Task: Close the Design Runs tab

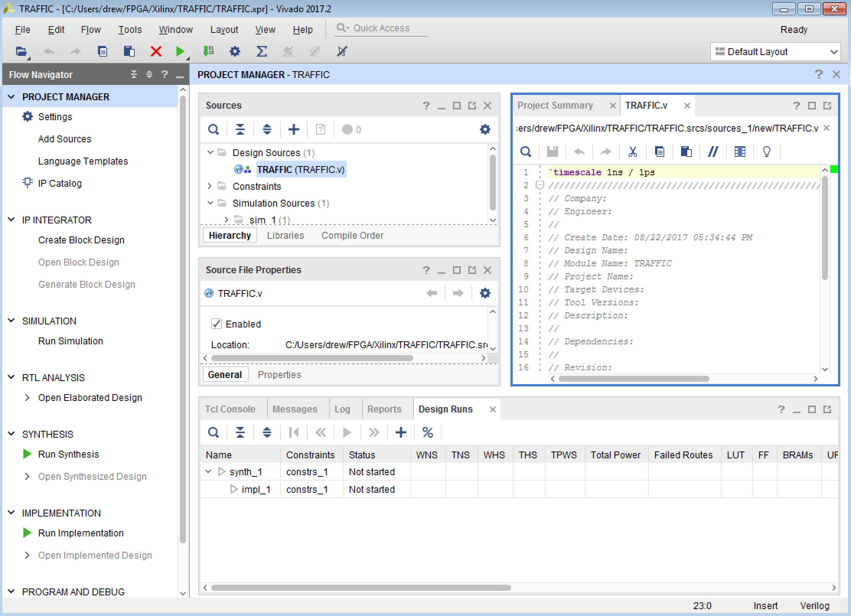Action: coord(492,409)
